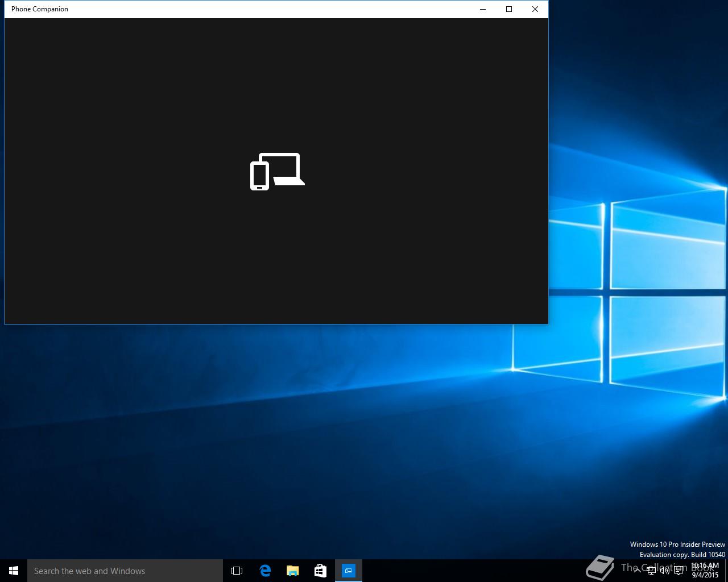Image resolution: width=728 pixels, height=582 pixels.
Task: Open File Explorer from the taskbar
Action: (292, 571)
